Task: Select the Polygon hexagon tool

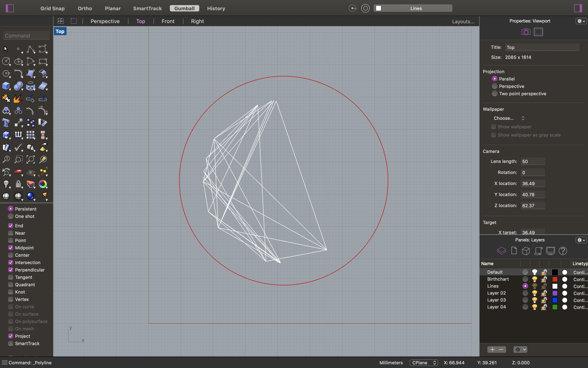Action: point(6,74)
